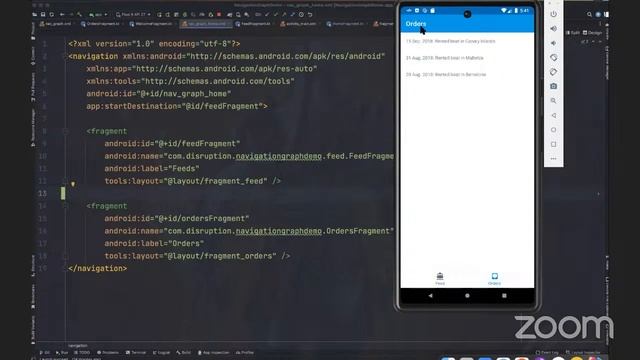Select the highlighted nav_graph_home.xml editor tab
The height and width of the screenshot is (360, 640).
[x=207, y=24]
